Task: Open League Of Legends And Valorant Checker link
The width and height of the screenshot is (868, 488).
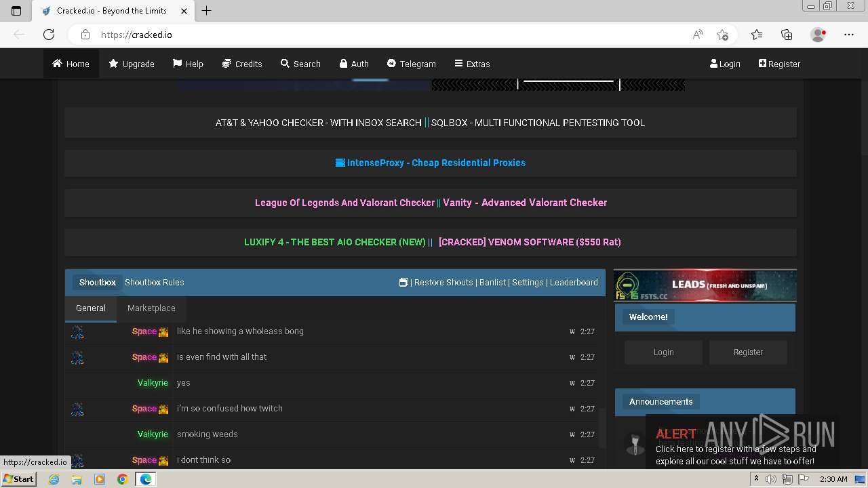Action: 344,203
